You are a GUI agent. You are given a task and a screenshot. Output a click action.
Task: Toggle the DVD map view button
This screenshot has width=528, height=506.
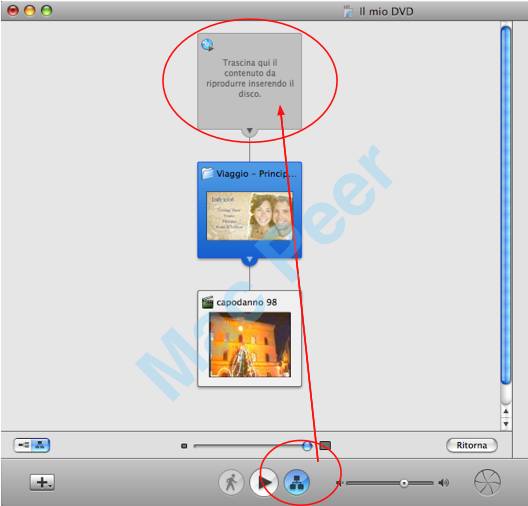pos(297,482)
